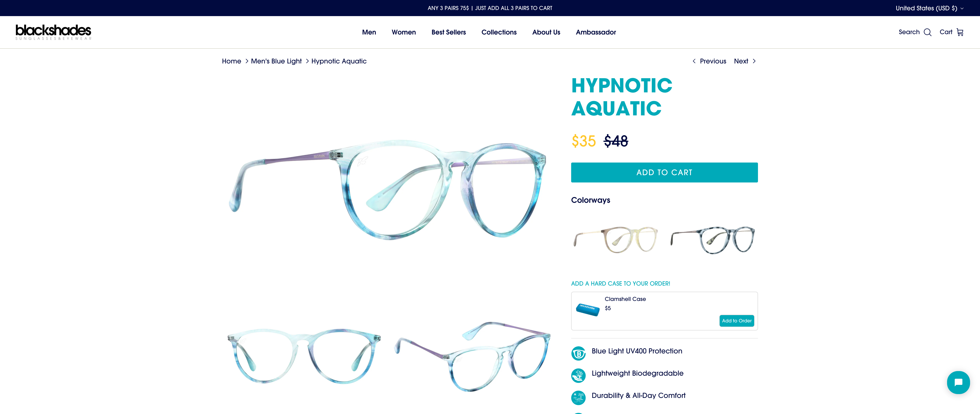
Task: Click the Durability & All-Day Comfort icon
Action: (578, 398)
